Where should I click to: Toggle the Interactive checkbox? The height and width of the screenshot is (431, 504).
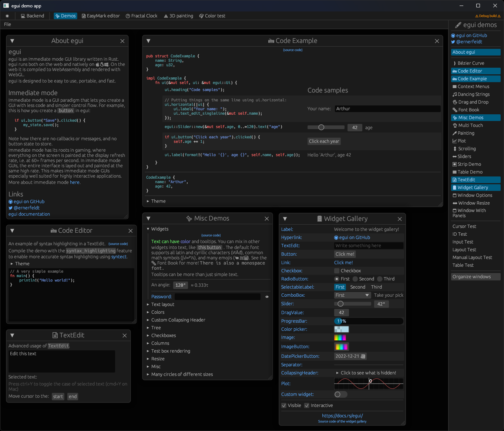click(x=307, y=405)
